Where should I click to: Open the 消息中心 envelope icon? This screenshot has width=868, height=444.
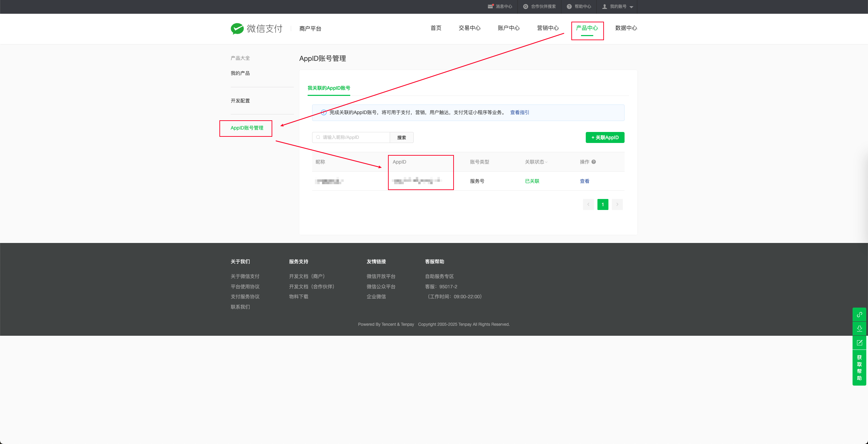click(x=490, y=7)
